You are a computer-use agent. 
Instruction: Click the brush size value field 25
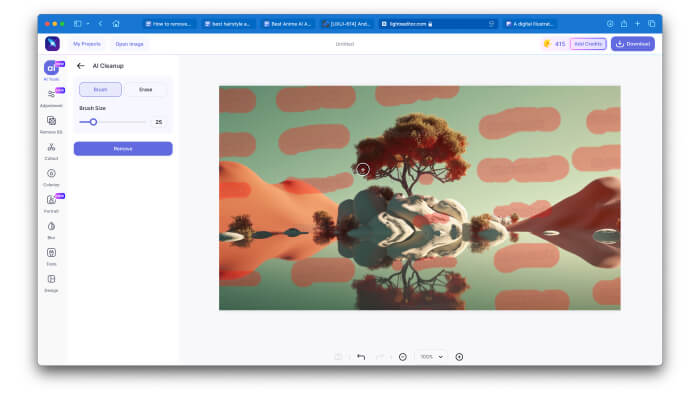tap(158, 122)
